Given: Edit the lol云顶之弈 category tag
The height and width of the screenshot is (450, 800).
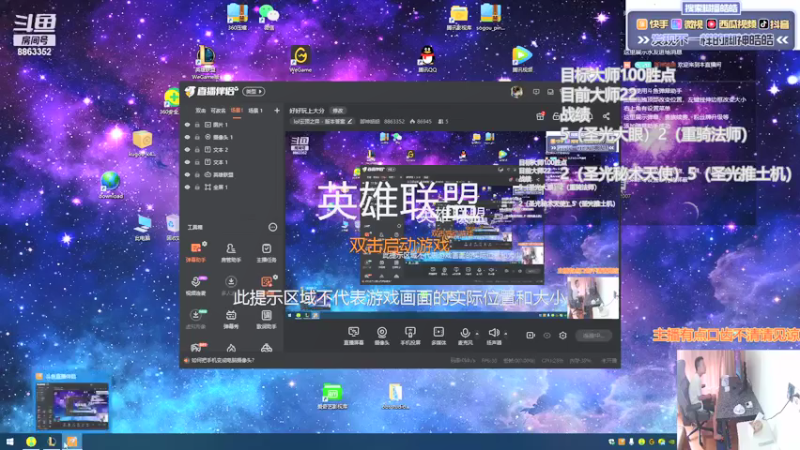Looking at the screenshot, I should 322,121.
